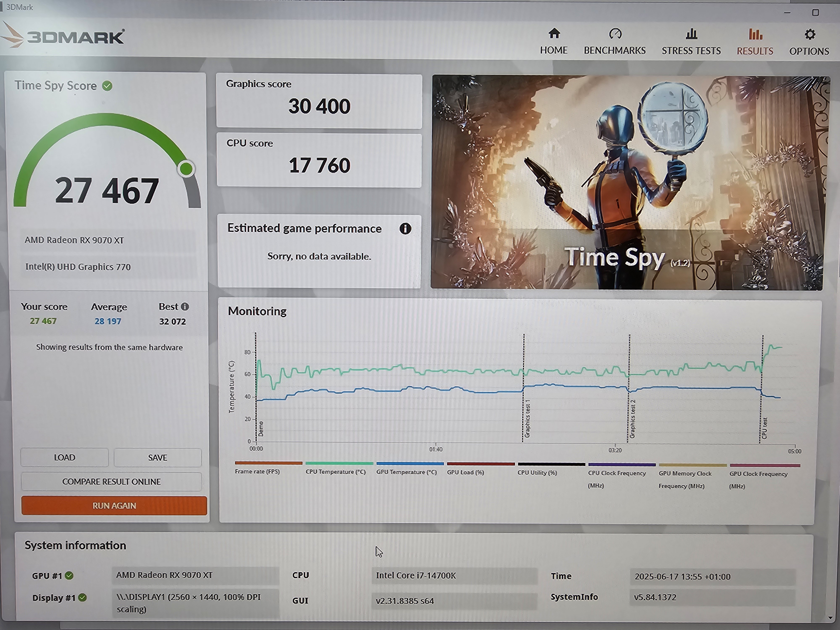Toggle the GPU Load (%) legend swatch
Image resolution: width=840 pixels, height=630 pixels.
[481, 464]
